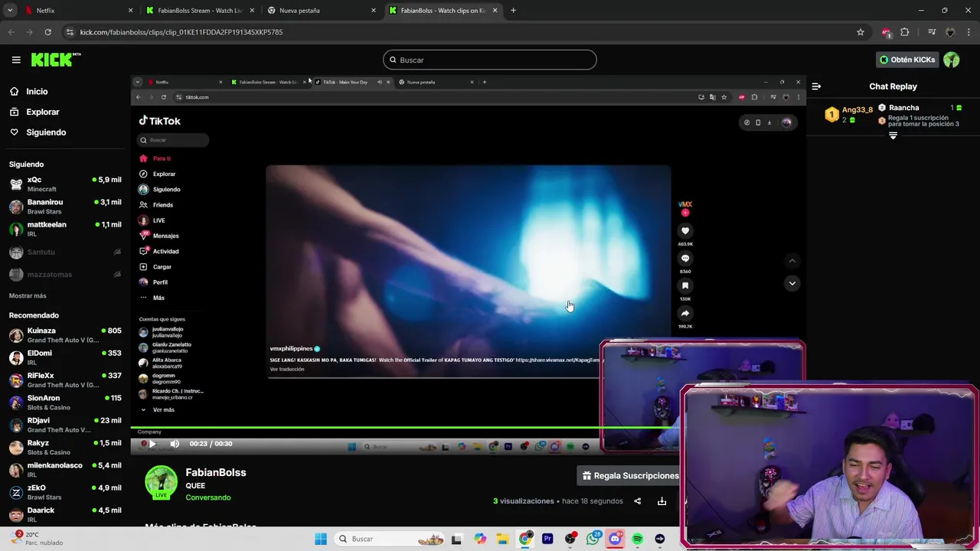Open Siguiendo in sidebar
The height and width of the screenshot is (551, 980).
[46, 132]
